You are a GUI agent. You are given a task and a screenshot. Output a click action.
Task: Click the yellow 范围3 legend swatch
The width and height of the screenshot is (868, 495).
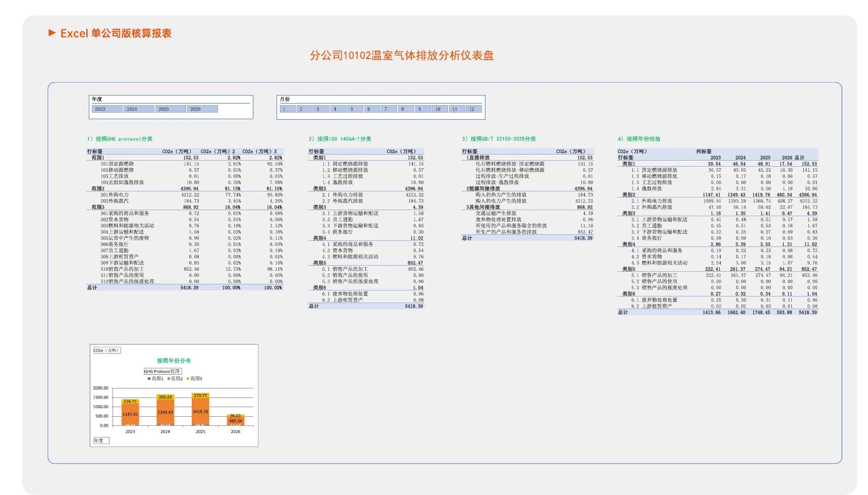188,378
